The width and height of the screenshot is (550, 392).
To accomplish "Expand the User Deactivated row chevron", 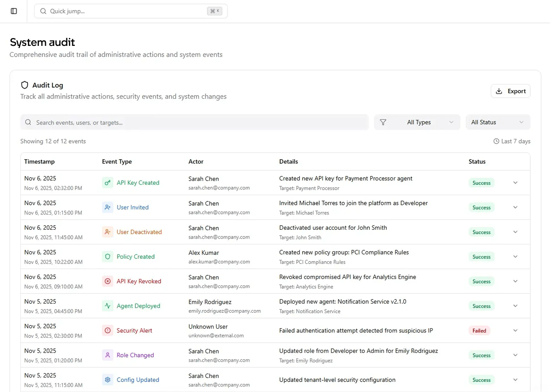I will click(x=515, y=232).
